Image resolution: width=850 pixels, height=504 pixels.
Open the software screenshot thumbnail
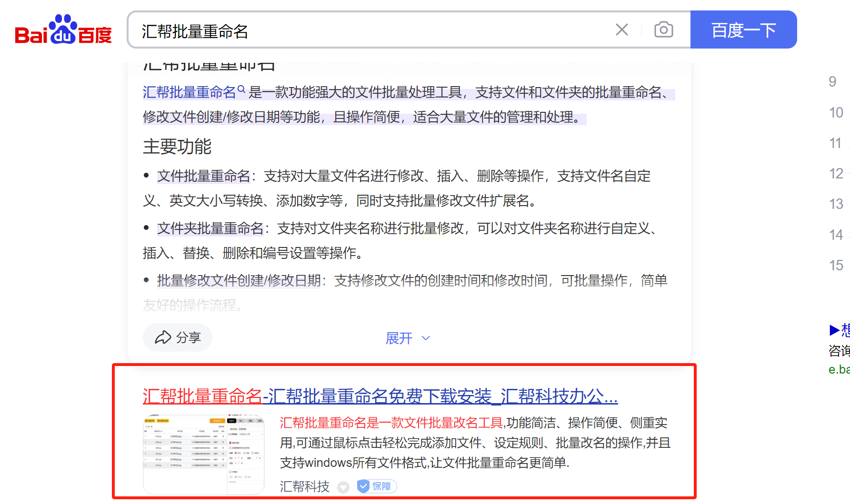(204, 455)
